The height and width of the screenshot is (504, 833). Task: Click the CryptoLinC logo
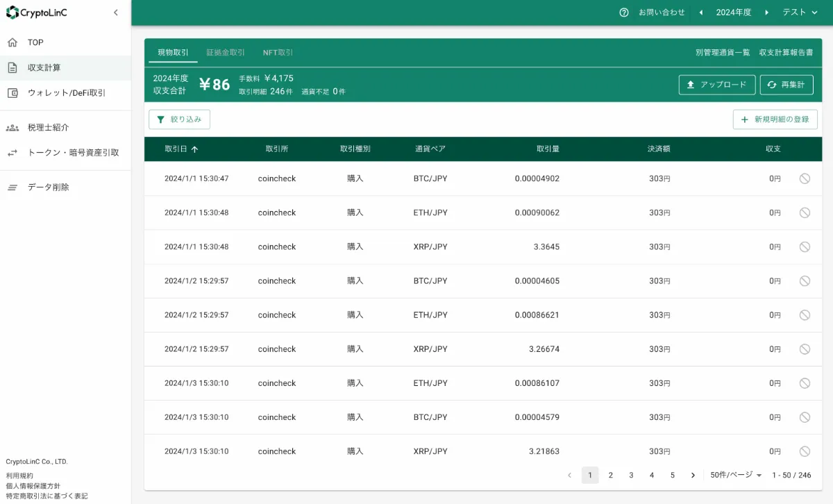[37, 12]
